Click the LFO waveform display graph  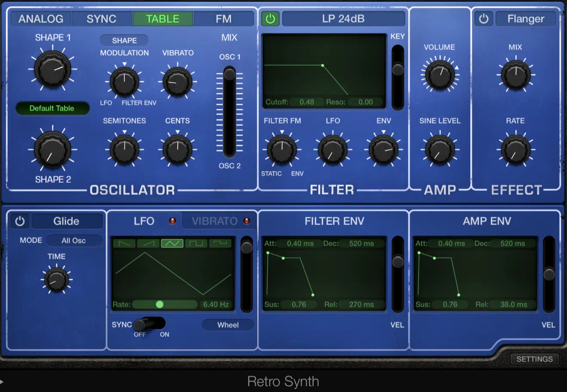[x=173, y=273]
